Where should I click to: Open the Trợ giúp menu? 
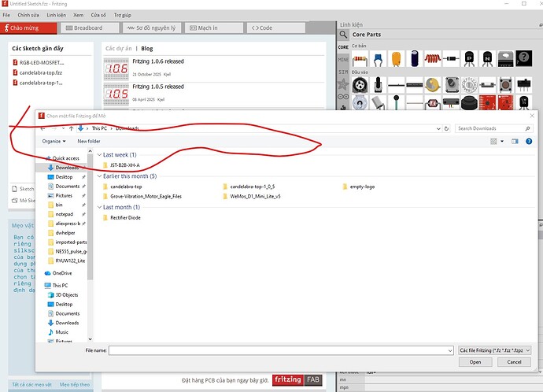[x=124, y=15]
